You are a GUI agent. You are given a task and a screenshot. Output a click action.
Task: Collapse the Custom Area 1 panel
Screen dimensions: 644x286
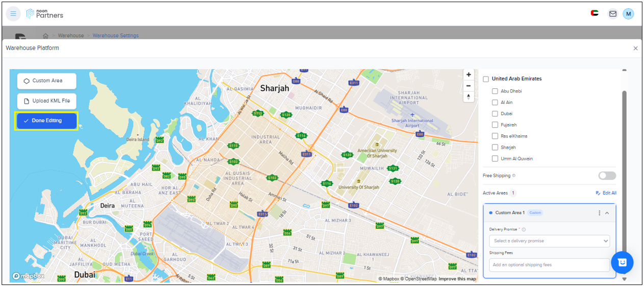click(x=607, y=213)
